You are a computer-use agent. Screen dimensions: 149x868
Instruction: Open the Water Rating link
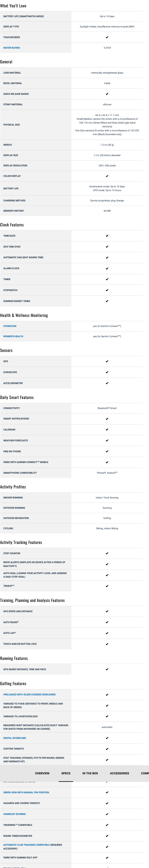coord(11,48)
